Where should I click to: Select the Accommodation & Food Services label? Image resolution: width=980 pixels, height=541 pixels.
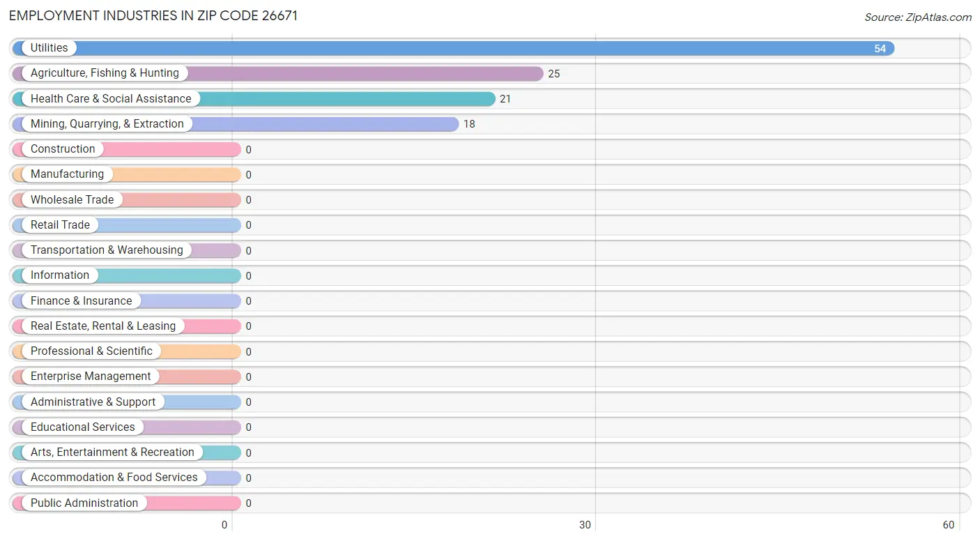tap(114, 478)
